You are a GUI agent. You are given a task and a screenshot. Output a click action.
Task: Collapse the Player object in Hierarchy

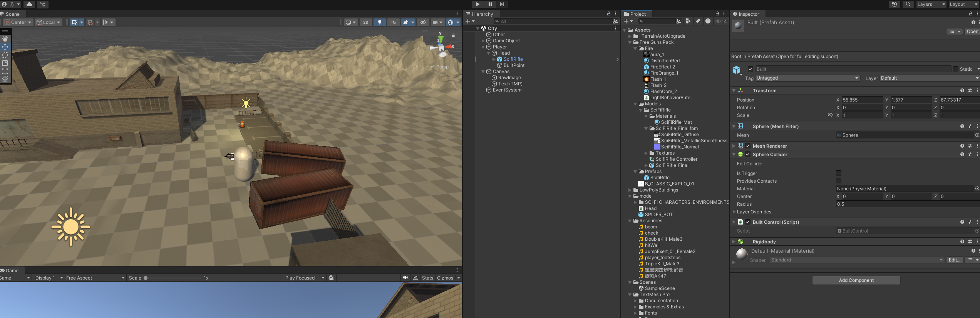483,47
